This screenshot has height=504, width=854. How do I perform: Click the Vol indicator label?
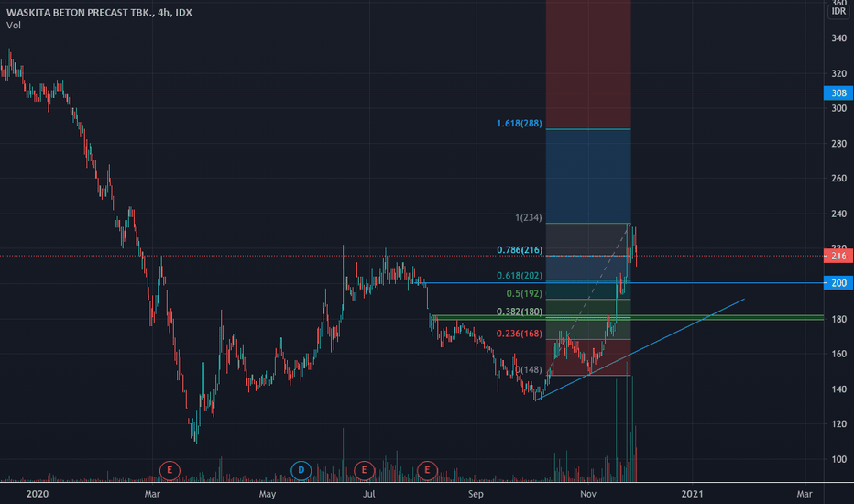[x=14, y=25]
